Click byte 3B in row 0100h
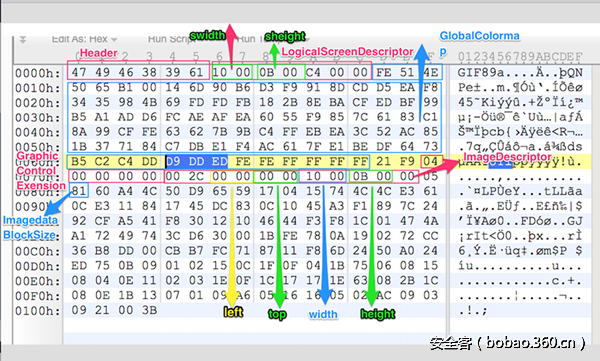The width and height of the screenshot is (600, 361). tap(149, 310)
